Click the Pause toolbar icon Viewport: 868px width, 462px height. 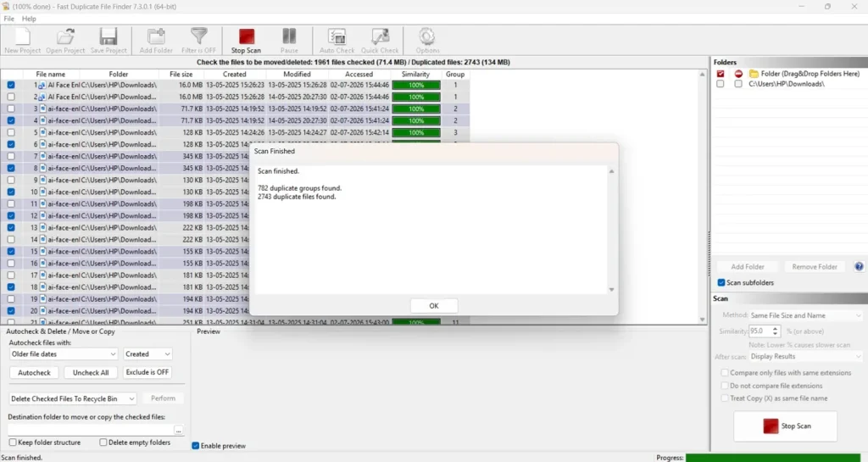(x=289, y=37)
